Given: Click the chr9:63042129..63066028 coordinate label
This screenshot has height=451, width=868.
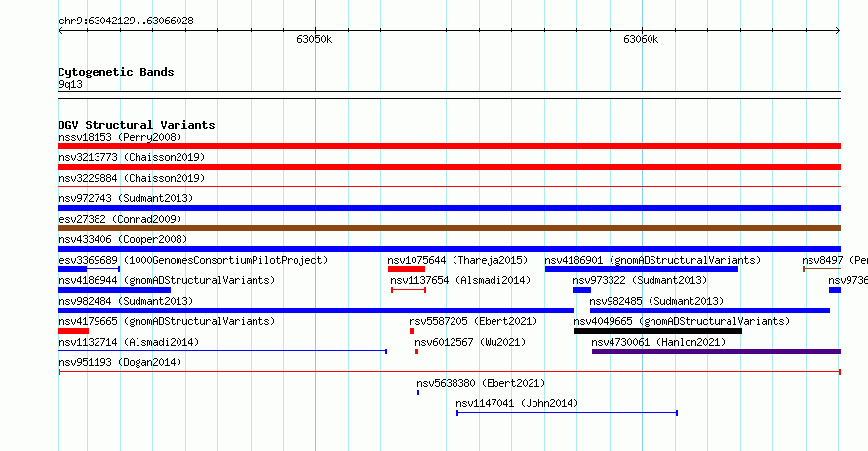Looking at the screenshot, I should pos(126,21).
